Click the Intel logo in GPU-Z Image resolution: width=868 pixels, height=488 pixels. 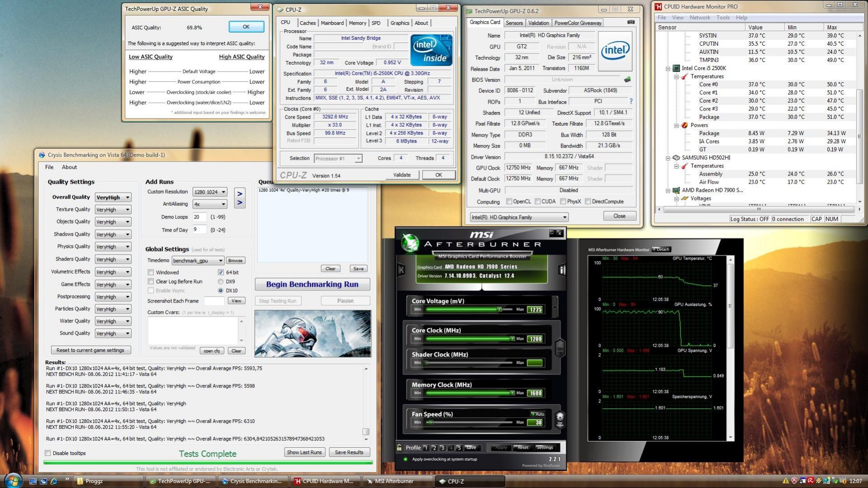click(615, 51)
